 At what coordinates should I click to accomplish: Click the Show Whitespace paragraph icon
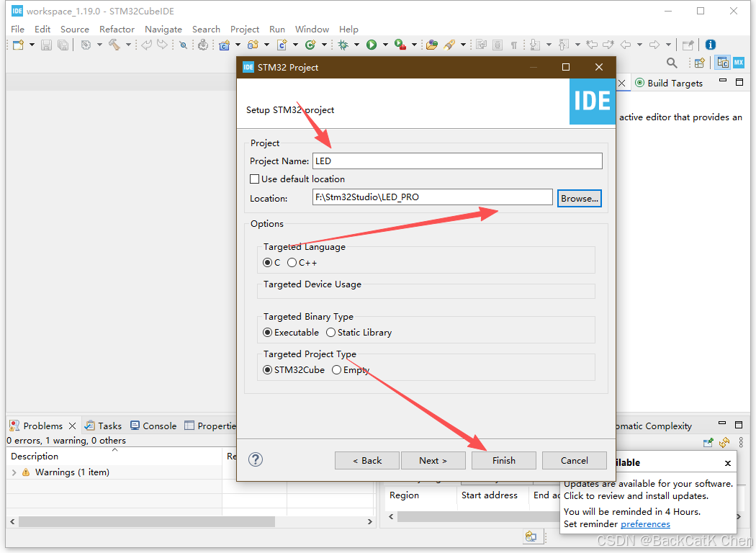(514, 45)
